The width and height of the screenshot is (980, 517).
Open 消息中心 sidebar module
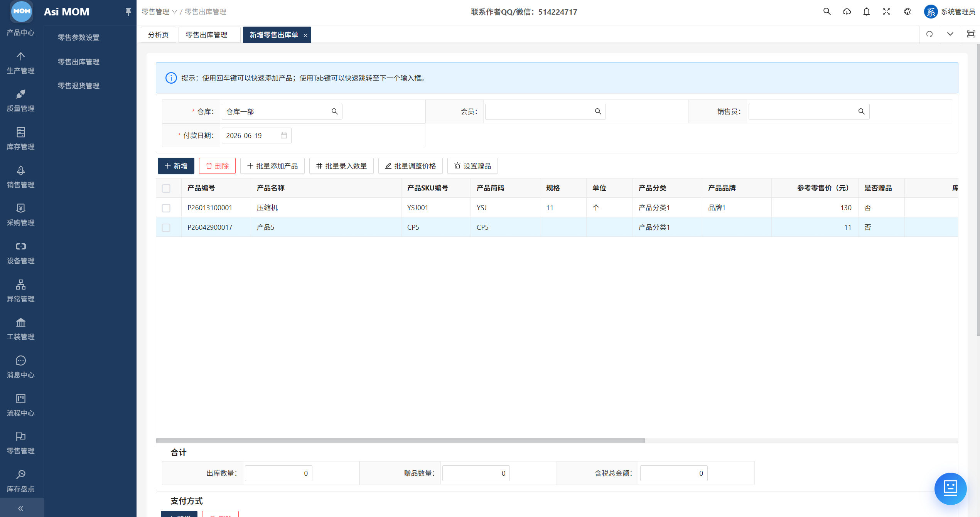(21, 367)
